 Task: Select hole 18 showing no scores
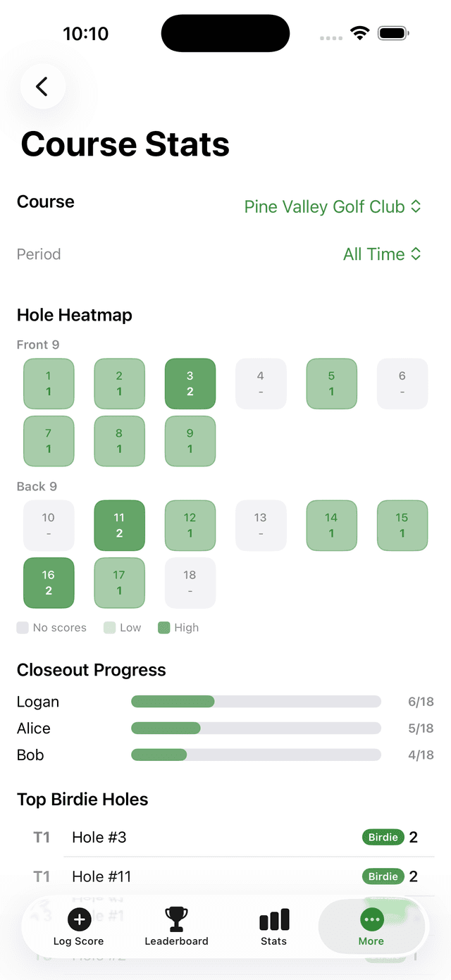coord(190,583)
